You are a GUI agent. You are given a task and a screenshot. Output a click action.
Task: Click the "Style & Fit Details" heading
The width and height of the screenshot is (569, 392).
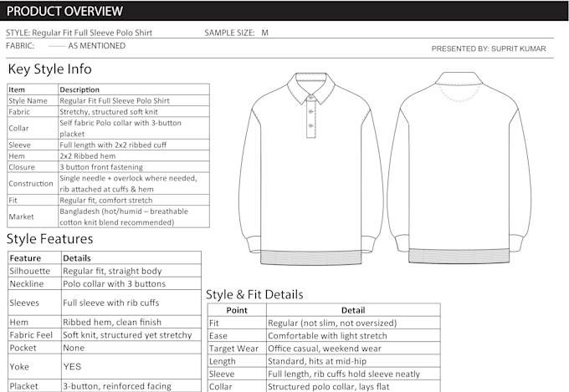coord(254,294)
